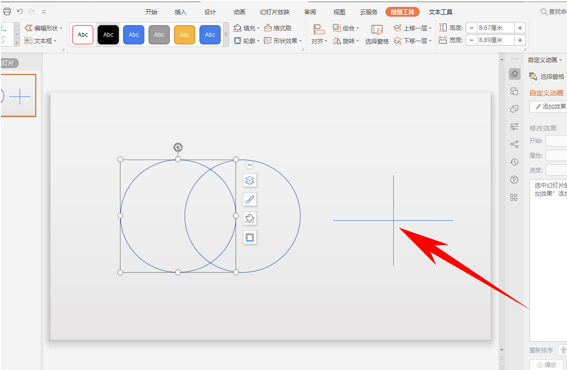Click the collapse minus button on floating toolbar

(250, 165)
